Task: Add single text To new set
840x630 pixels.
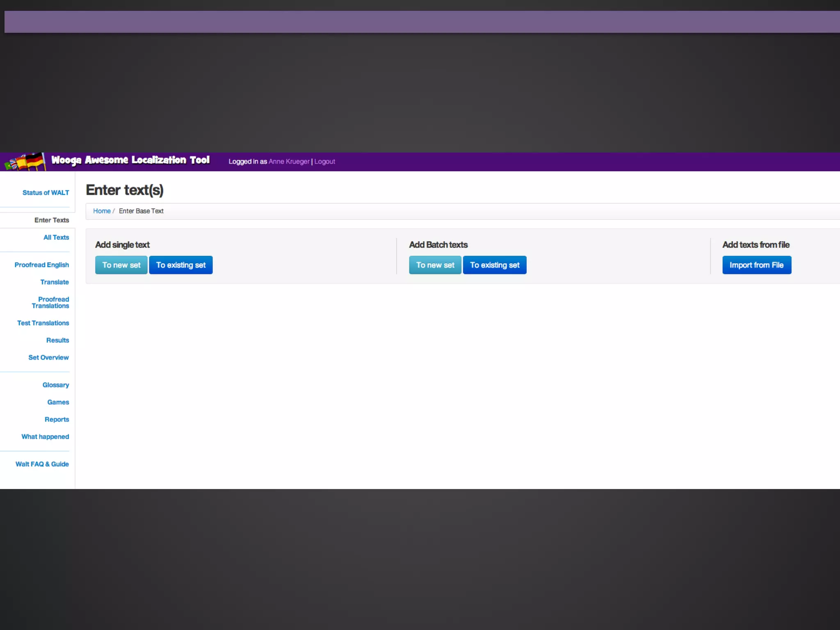Action: tap(121, 265)
